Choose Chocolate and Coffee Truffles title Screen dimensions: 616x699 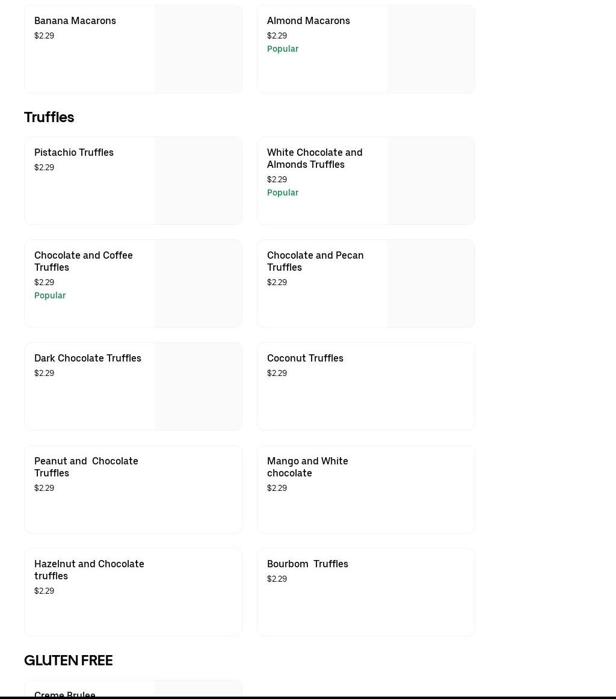click(83, 261)
